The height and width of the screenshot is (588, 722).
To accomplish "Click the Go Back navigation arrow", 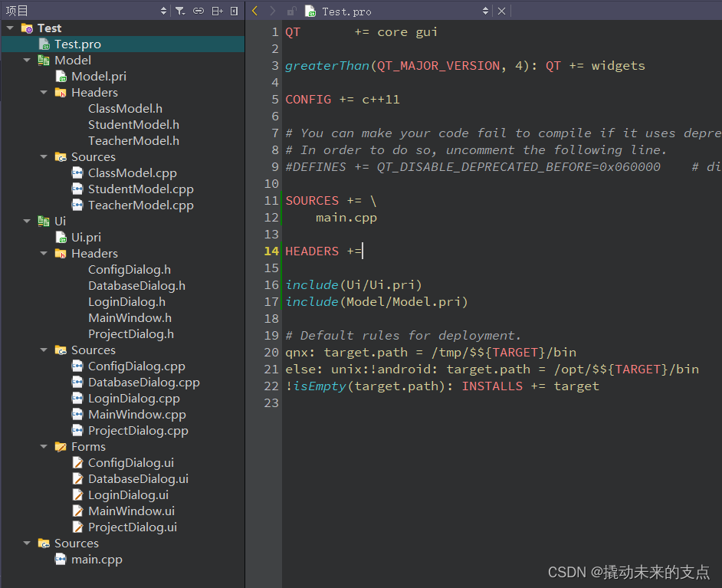I will click(255, 11).
